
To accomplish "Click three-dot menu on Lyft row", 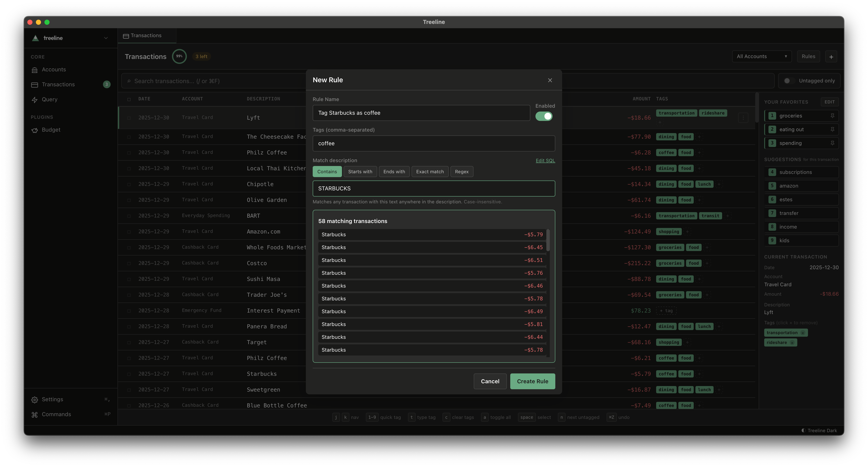I will [x=743, y=117].
